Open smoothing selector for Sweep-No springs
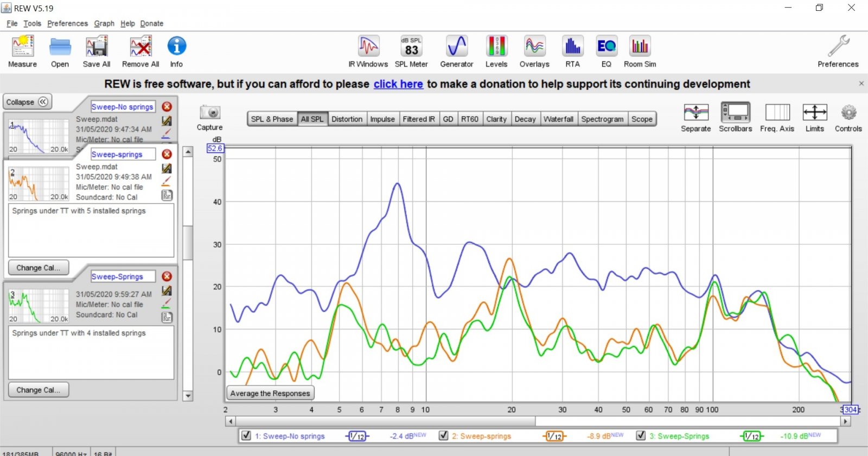This screenshot has width=868, height=456. point(357,436)
